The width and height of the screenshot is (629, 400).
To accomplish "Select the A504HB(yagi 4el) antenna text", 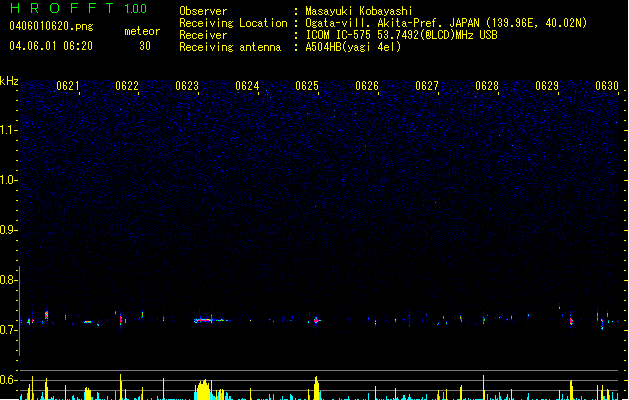I will [353, 47].
